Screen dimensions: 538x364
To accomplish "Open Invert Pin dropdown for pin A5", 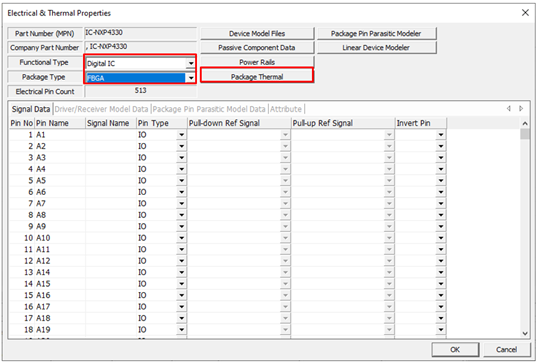I will (441, 180).
